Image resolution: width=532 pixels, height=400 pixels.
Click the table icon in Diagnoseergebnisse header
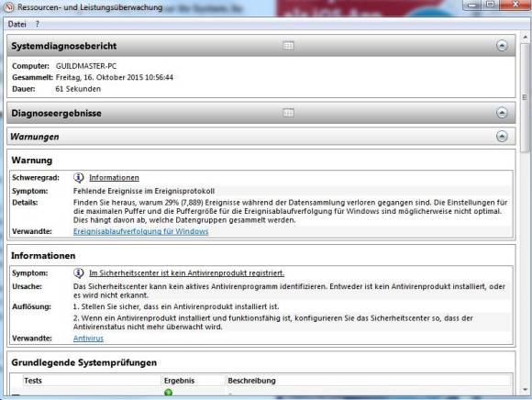pyautogui.click(x=288, y=112)
